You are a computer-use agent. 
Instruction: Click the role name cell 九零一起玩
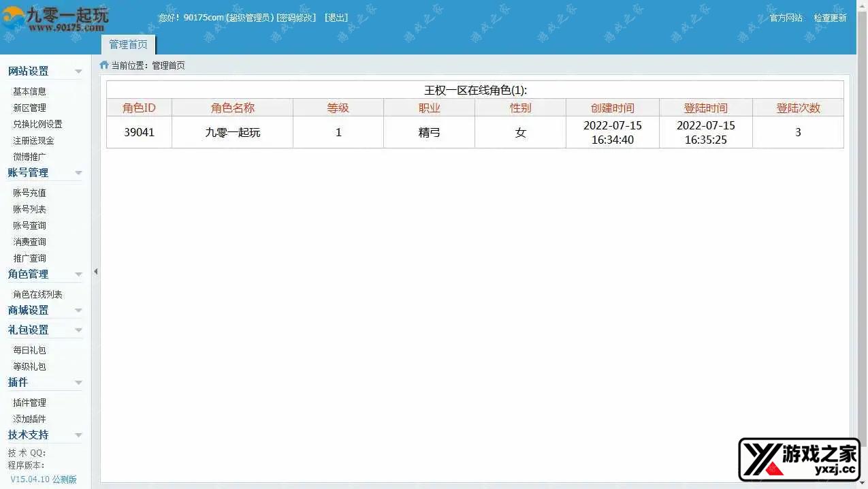(x=233, y=132)
